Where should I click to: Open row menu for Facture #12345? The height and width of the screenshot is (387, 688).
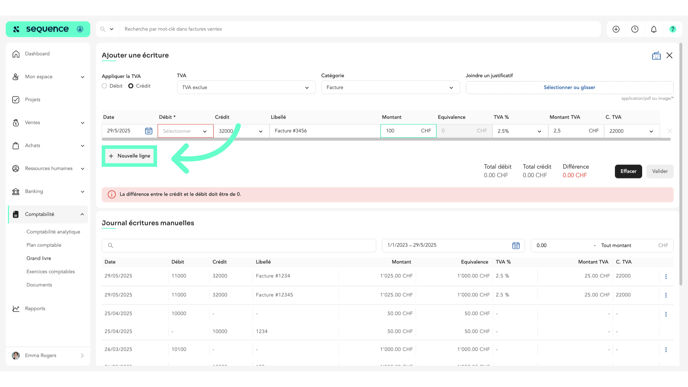point(666,295)
